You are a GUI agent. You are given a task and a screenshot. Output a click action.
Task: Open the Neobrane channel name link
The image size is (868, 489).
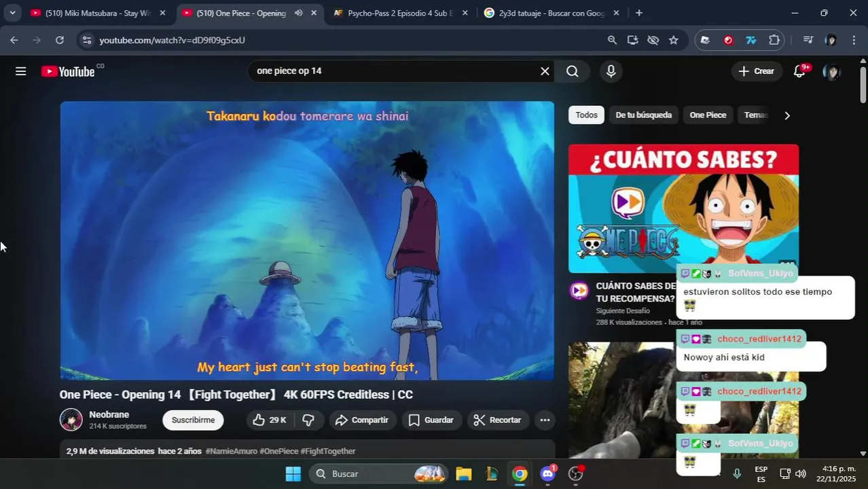pyautogui.click(x=109, y=415)
